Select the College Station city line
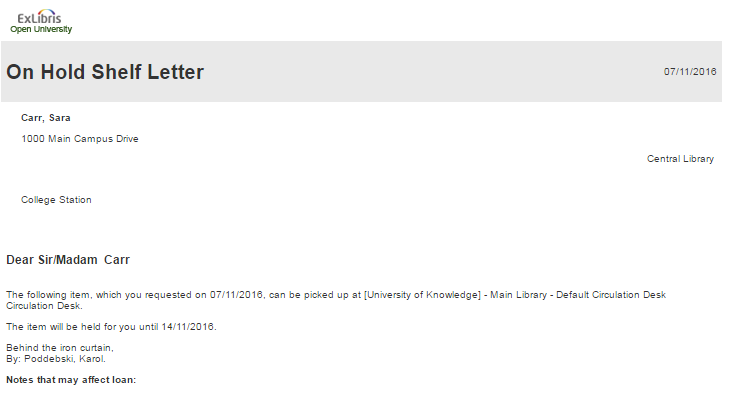742x400 pixels. pyautogui.click(x=56, y=200)
